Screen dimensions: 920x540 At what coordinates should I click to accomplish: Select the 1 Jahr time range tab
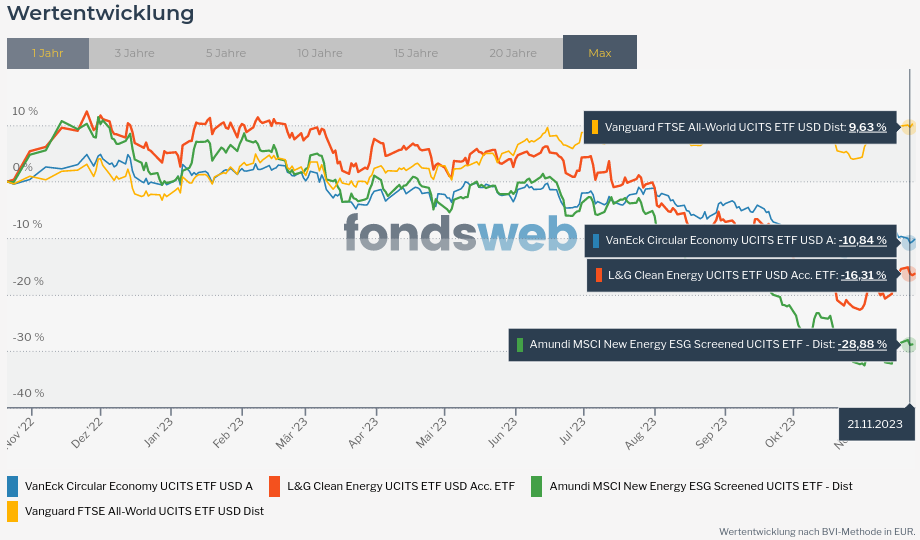pos(47,53)
